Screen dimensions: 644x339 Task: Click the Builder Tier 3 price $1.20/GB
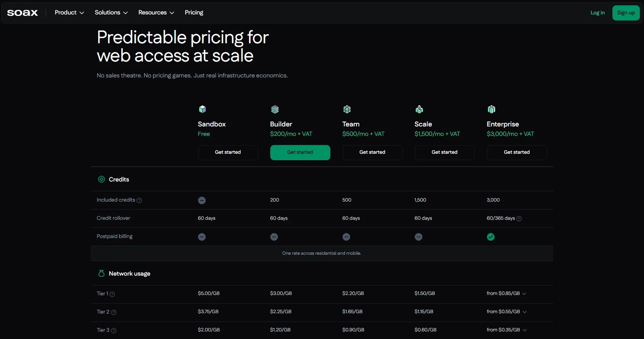pos(280,330)
